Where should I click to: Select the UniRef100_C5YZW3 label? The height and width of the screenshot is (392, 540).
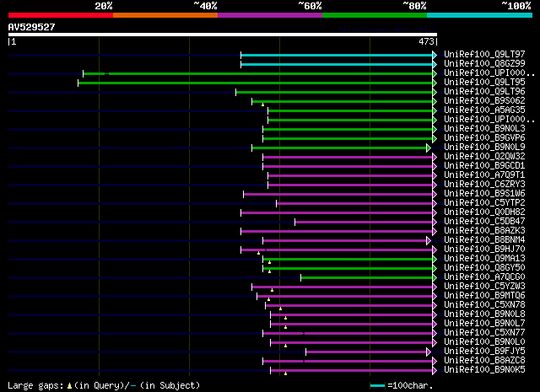tap(484, 287)
